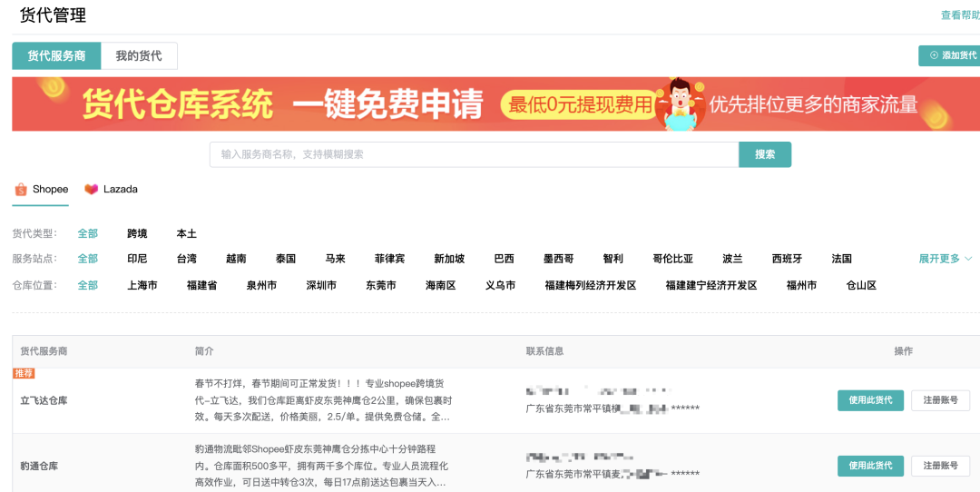Filter 仓库位置 by 福州市

802,286
